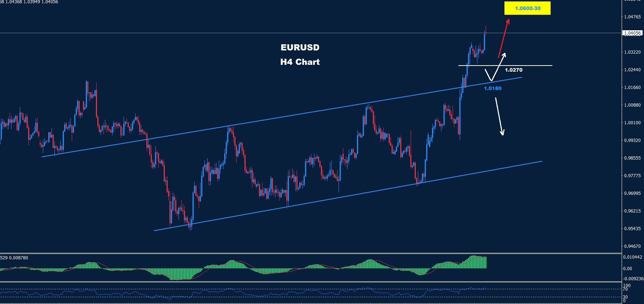
Task: Click the yellow 1.0600-30 target box
Action: [527, 8]
